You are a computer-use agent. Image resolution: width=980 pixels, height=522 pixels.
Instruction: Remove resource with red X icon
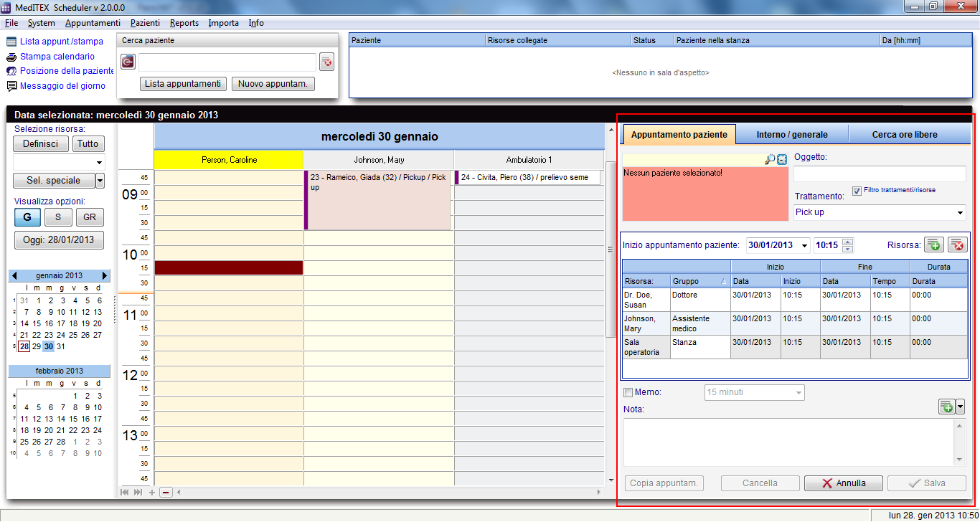(958, 245)
